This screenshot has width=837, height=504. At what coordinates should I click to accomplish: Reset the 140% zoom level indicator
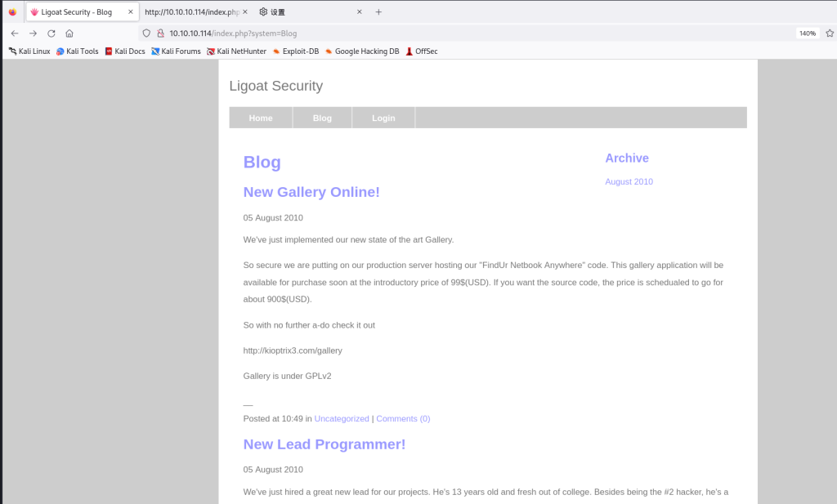[x=807, y=33]
